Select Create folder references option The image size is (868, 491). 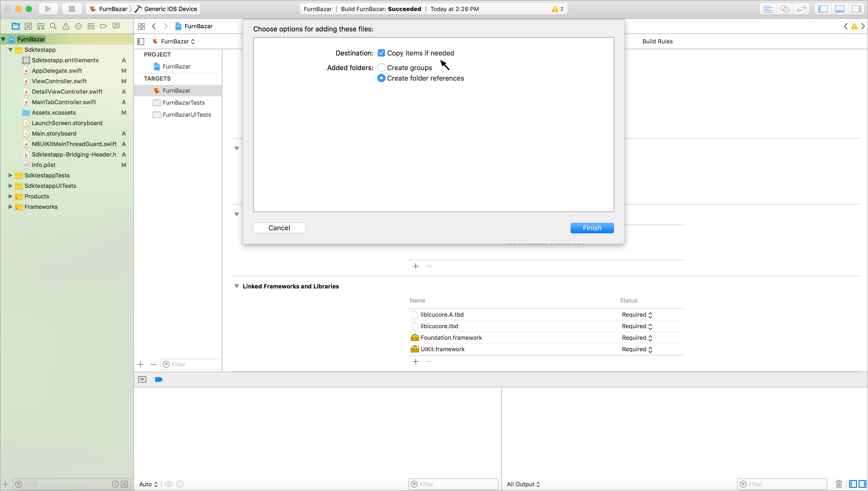[381, 78]
